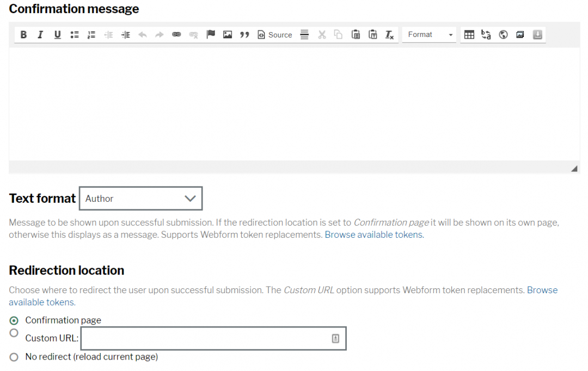Choose the Custom URL redirect option

14,333
